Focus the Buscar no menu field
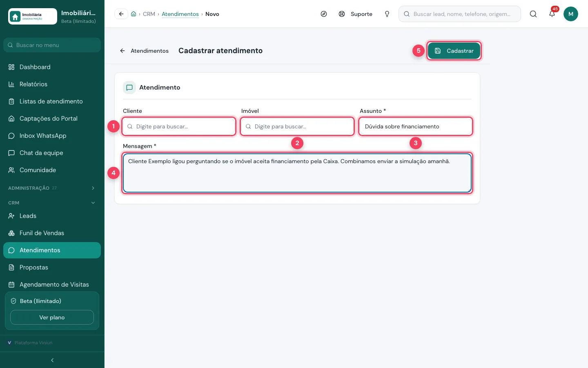 [x=52, y=45]
